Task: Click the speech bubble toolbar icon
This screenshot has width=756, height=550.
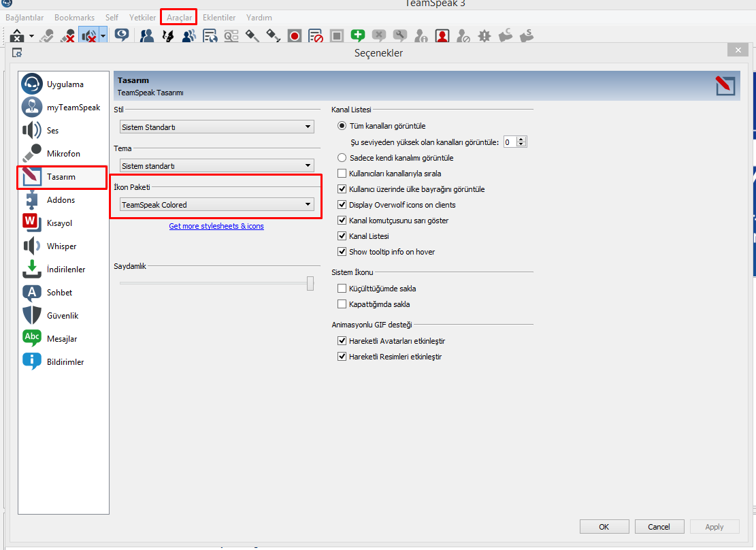Action: pos(122,35)
